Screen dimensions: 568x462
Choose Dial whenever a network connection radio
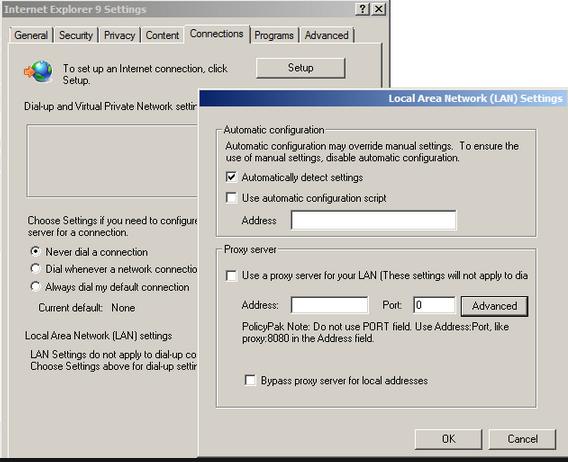tap(36, 269)
